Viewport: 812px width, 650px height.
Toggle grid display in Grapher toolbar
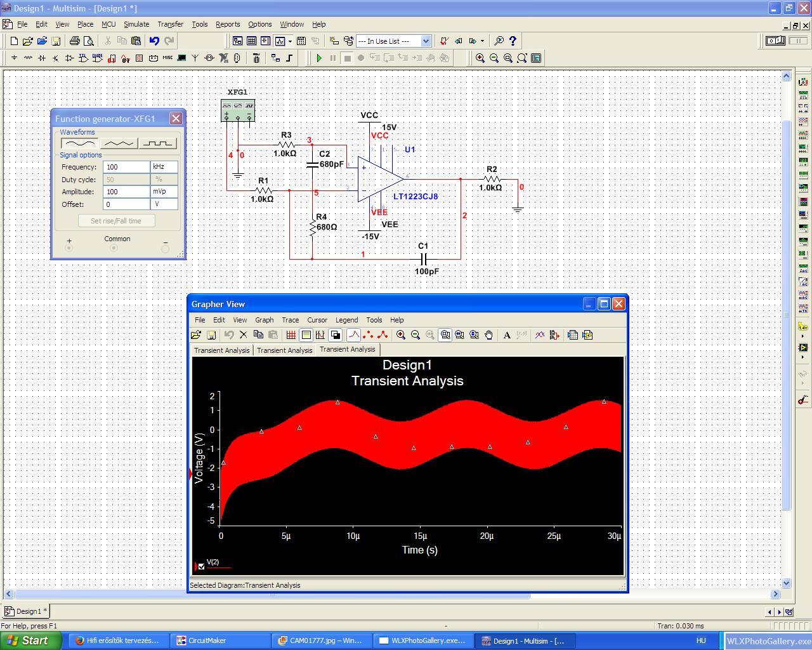point(291,335)
